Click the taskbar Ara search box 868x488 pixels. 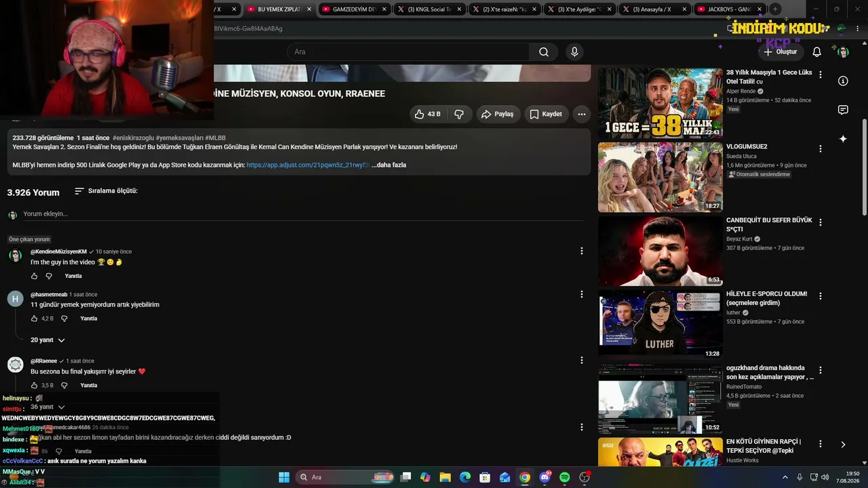pyautogui.click(x=345, y=477)
